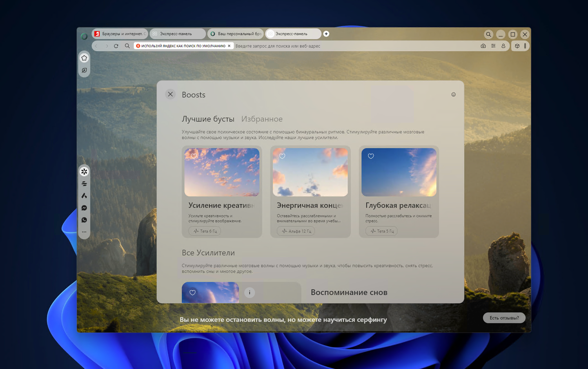Select the Альфа 12 Гц frequency chip
588x369 pixels.
point(296,231)
